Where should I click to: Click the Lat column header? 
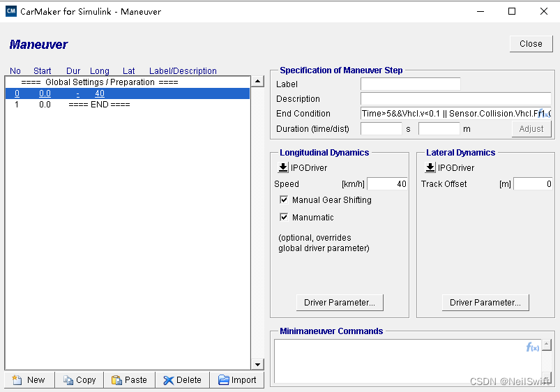coord(128,70)
